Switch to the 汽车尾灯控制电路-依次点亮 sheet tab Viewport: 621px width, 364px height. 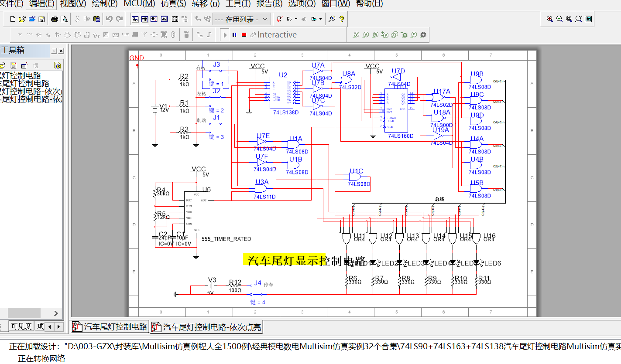pyautogui.click(x=206, y=327)
